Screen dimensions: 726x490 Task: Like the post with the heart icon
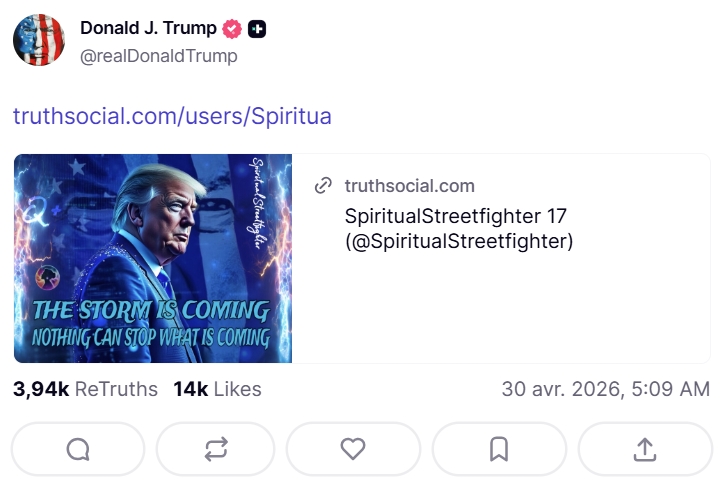353,449
